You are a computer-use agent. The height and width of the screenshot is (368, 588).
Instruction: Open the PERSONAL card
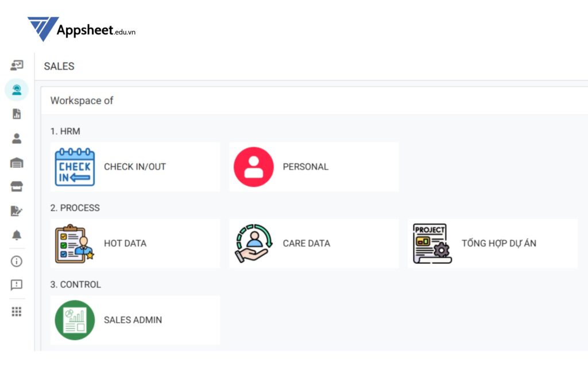point(314,167)
